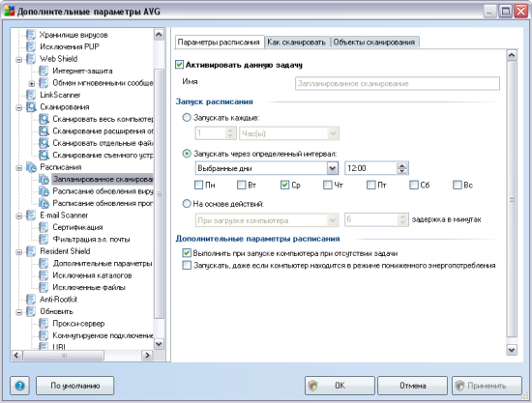Check the Вт day checkbox
532x403 pixels.
(241, 185)
